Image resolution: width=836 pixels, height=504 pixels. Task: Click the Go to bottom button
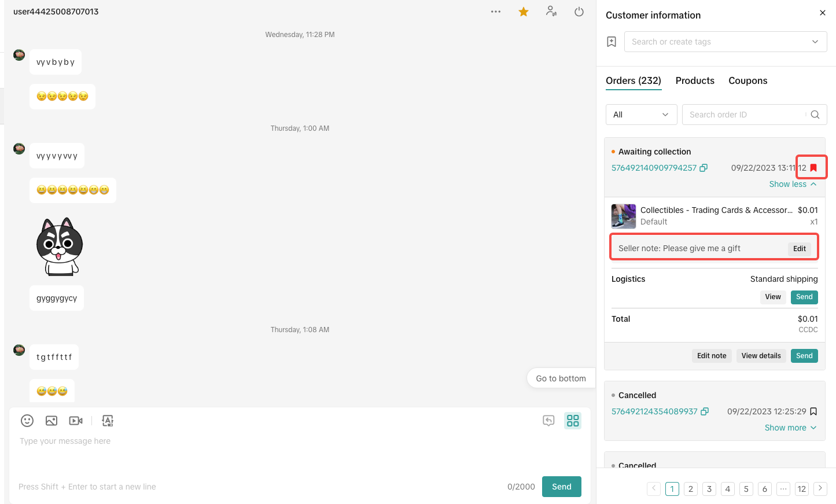561,378
